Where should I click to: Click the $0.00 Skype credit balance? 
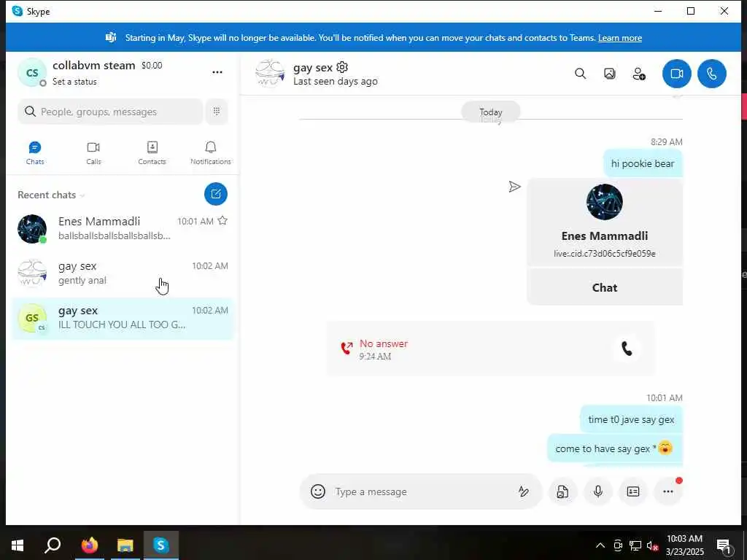152,65
